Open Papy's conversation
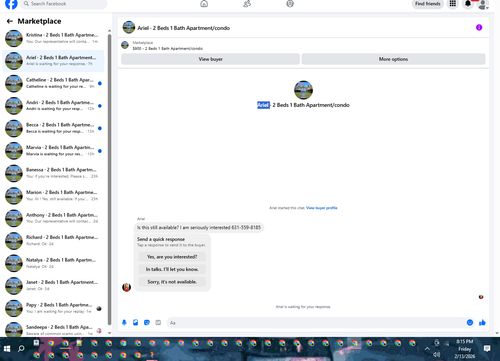 53,308
